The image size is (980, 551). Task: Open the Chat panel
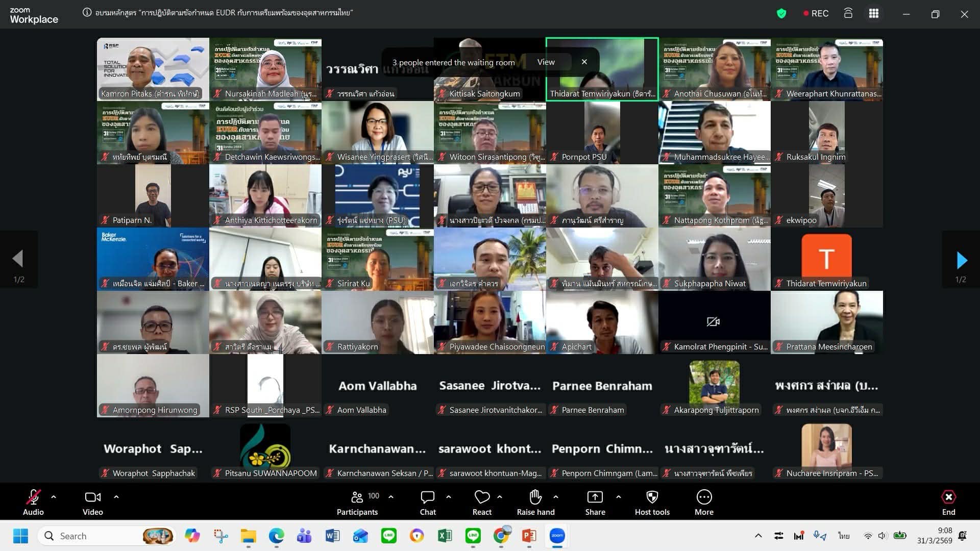[x=428, y=502]
